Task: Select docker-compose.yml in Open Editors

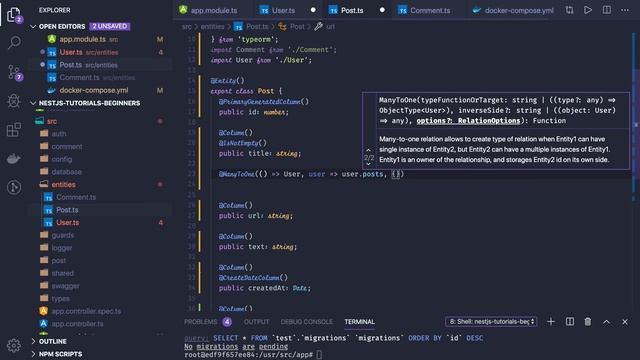Action: [100, 90]
